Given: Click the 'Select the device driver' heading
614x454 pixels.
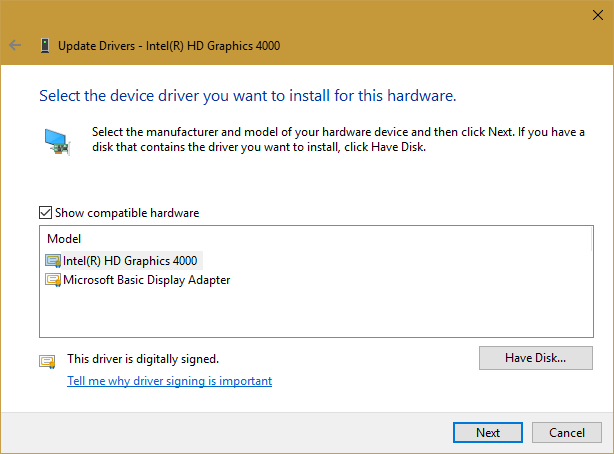Looking at the screenshot, I should (x=248, y=96).
